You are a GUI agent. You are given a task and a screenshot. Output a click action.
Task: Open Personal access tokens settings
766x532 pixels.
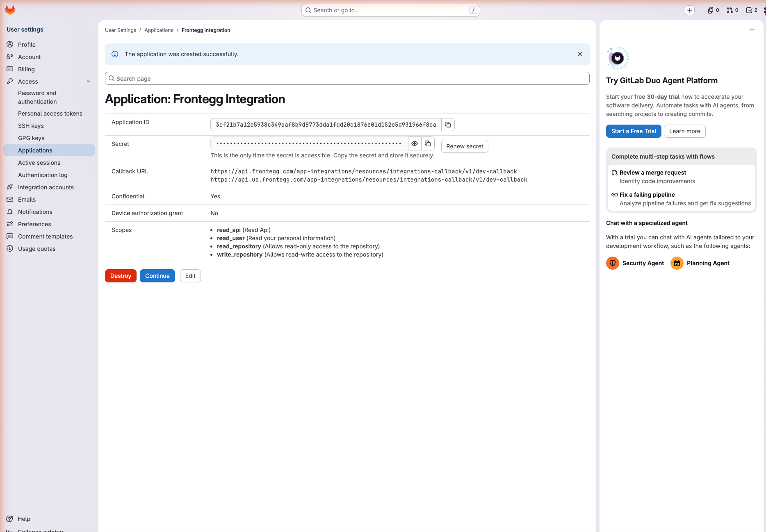(x=50, y=114)
